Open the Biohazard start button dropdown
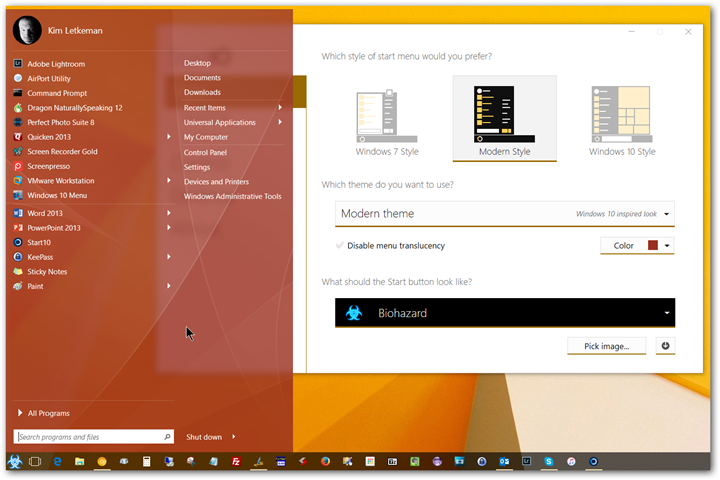720x480 pixels. point(505,313)
